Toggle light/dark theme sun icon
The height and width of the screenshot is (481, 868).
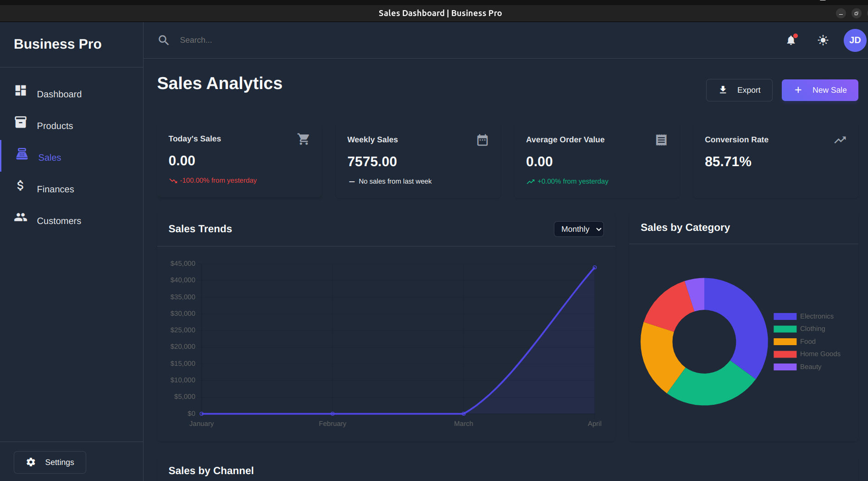point(823,40)
